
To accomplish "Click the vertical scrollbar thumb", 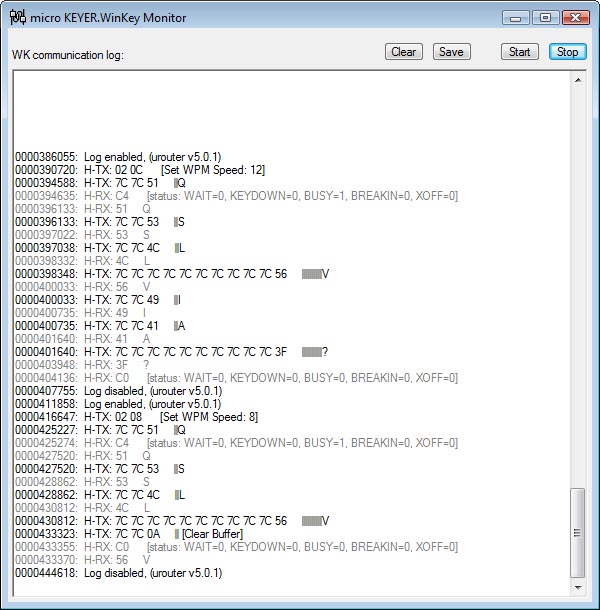I will click(578, 533).
